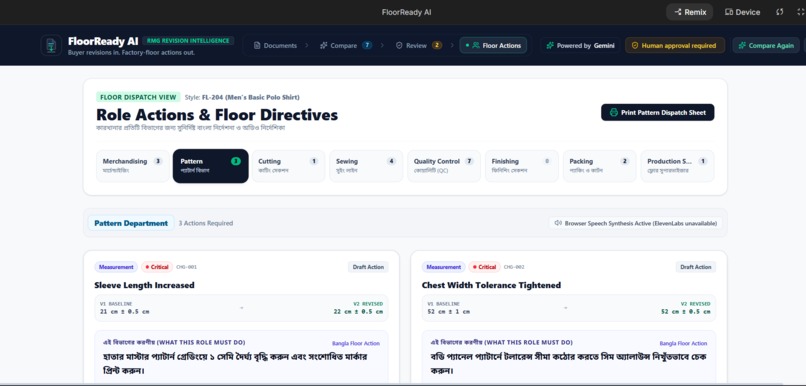Click the 3 Actions Required text
This screenshot has width=806, height=386.
(x=206, y=223)
